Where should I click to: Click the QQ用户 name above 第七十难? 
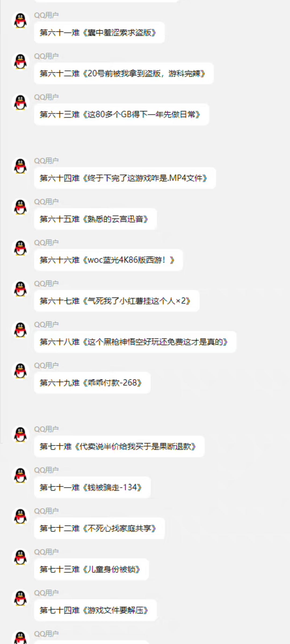point(46,429)
